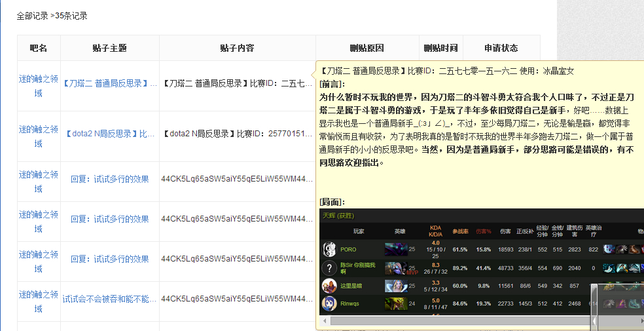Click the horizontal scrollbar thumb in the popup
This screenshot has height=331, width=644.
[x=462, y=321]
